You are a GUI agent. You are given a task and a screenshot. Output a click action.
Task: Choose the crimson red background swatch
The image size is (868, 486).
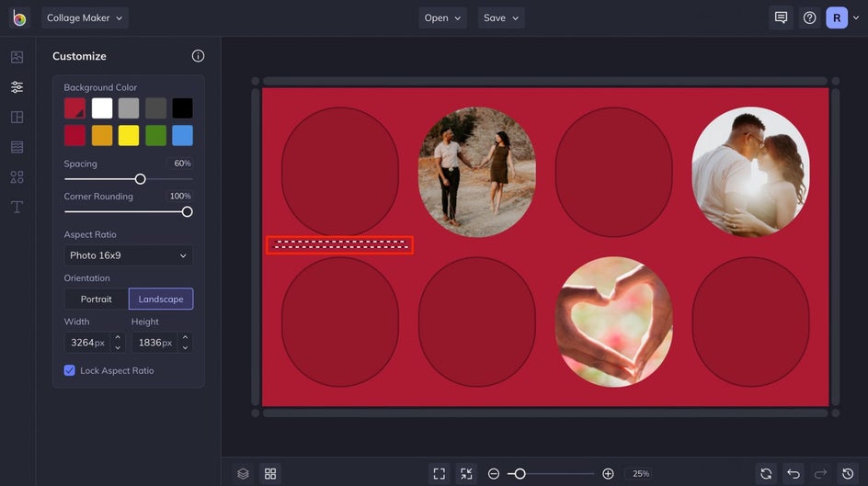pyautogui.click(x=74, y=135)
